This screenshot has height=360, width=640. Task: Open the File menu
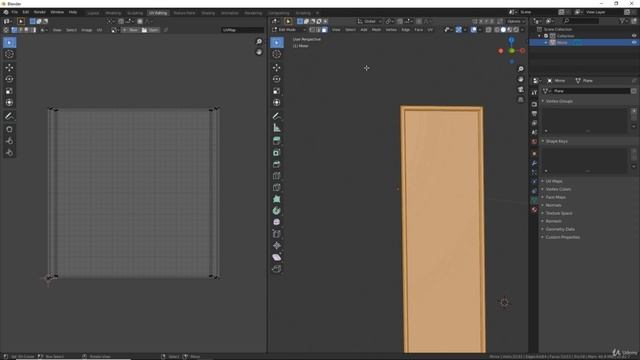click(x=15, y=12)
